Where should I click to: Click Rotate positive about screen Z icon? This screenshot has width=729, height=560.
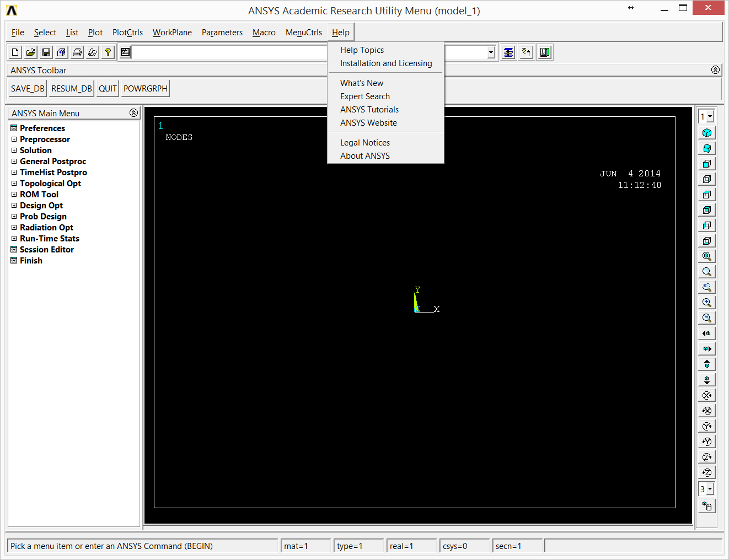(x=707, y=457)
